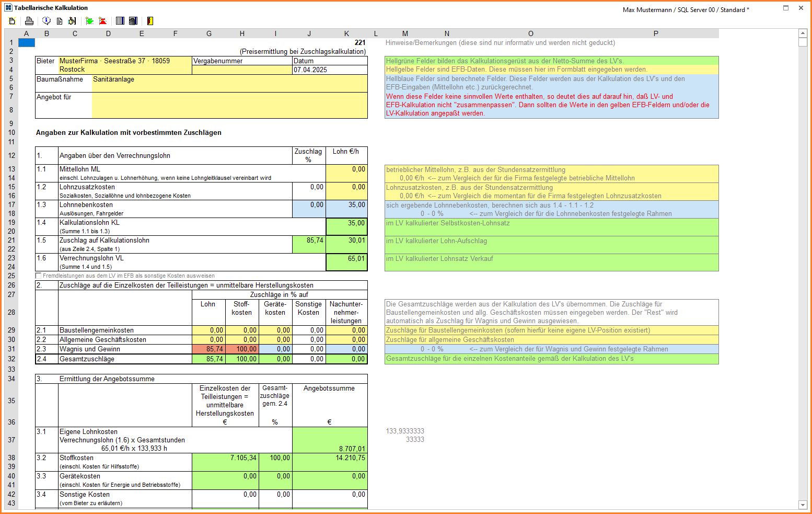Enable the Fremdleistungen als sonstige Kosten checkbox
812x514 pixels.
(38, 276)
